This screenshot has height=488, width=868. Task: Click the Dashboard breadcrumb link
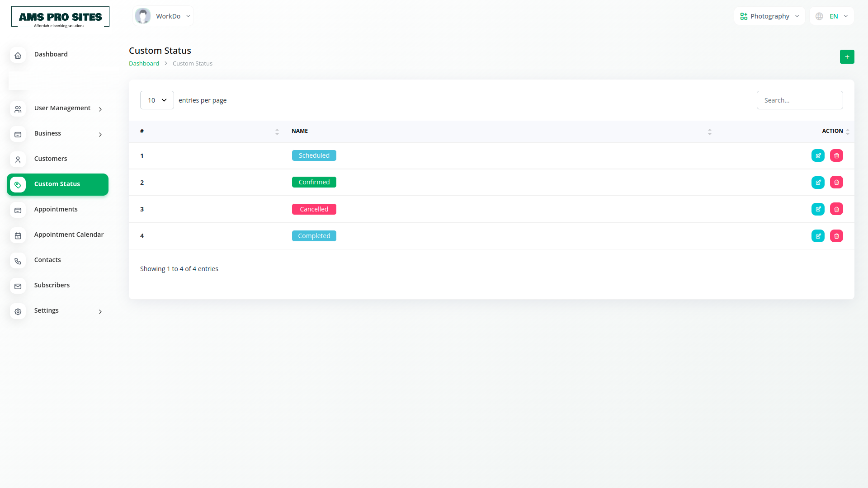click(x=144, y=63)
